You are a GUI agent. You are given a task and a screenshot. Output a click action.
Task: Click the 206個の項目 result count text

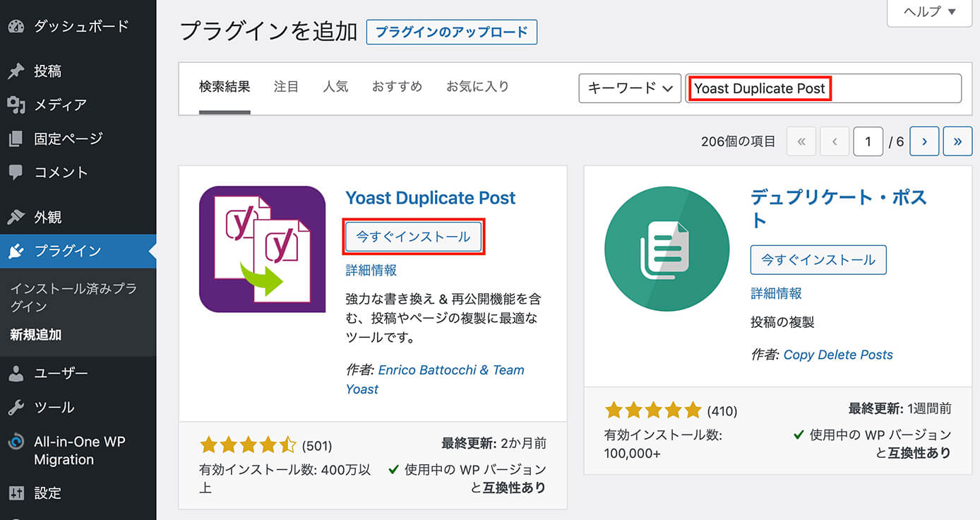pyautogui.click(x=739, y=141)
